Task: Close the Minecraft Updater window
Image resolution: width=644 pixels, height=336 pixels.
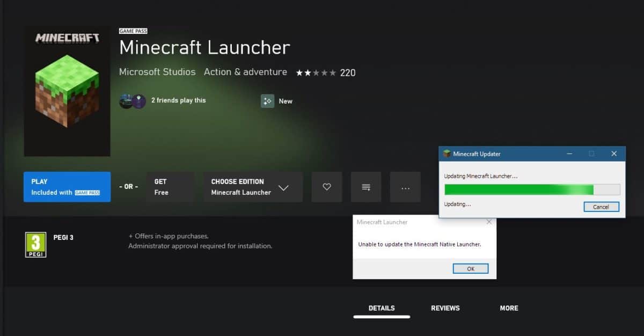Action: tap(614, 154)
